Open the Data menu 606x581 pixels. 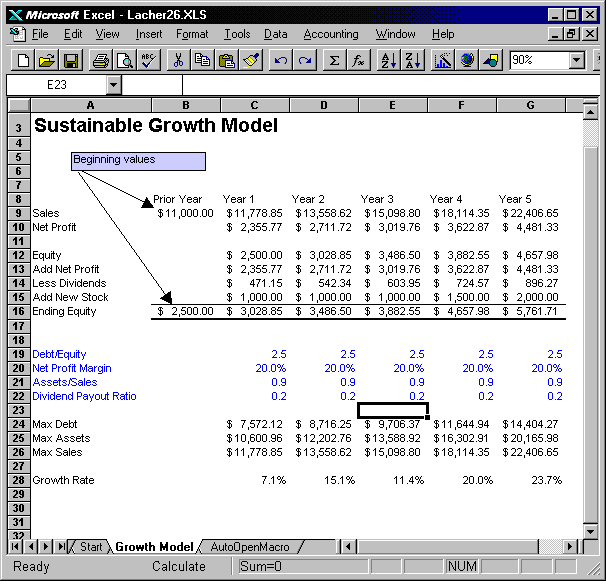[276, 34]
